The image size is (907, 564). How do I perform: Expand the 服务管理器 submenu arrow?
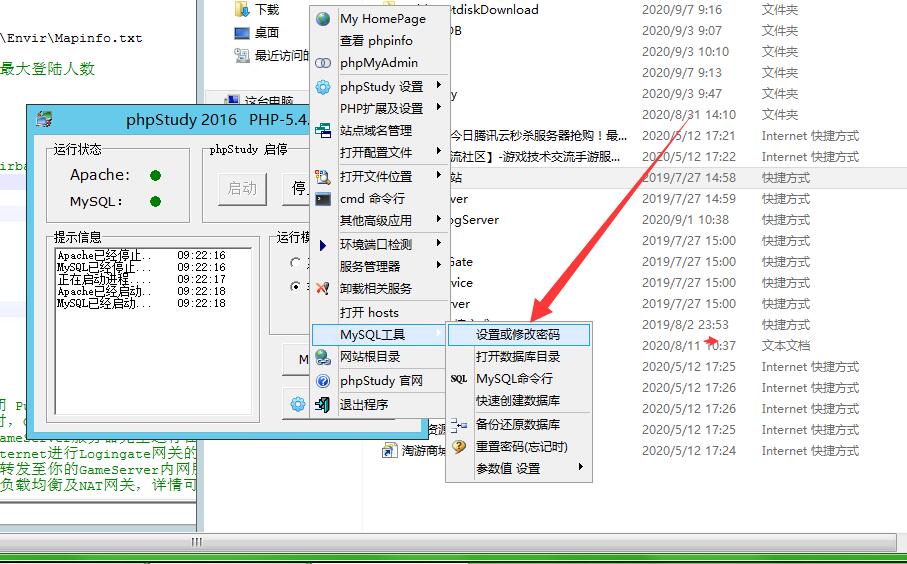click(439, 265)
